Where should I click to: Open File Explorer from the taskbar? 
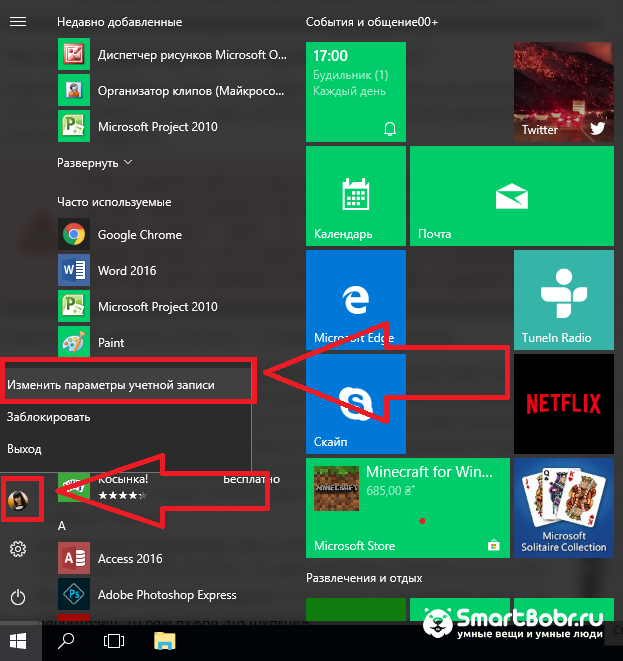click(x=165, y=641)
